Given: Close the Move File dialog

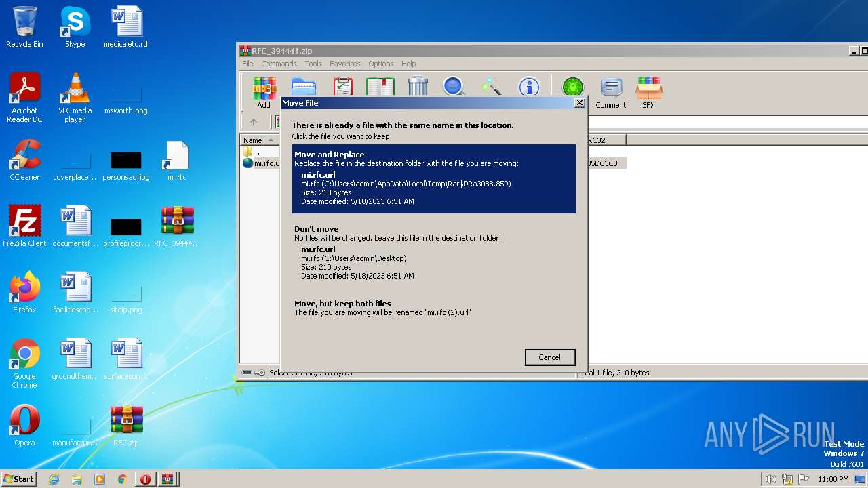Looking at the screenshot, I should coord(579,103).
